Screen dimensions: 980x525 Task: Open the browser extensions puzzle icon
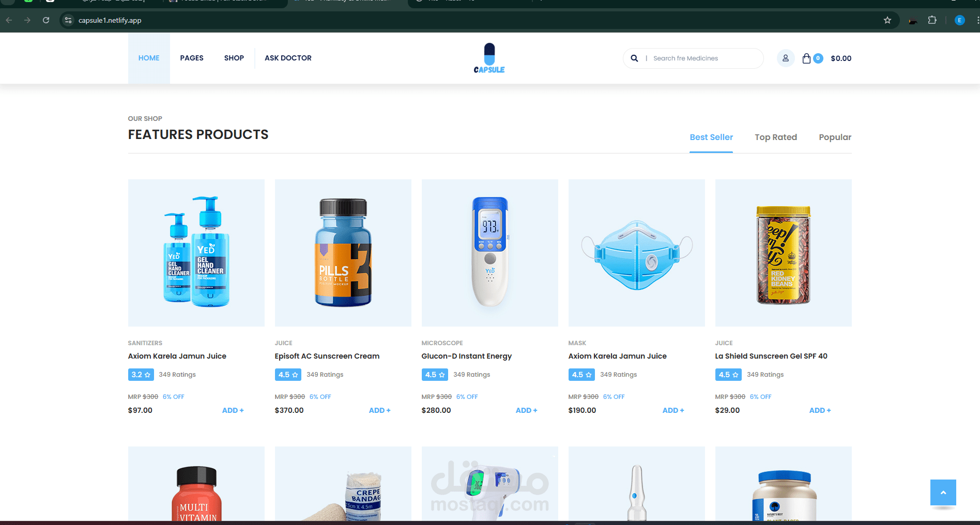tap(932, 20)
